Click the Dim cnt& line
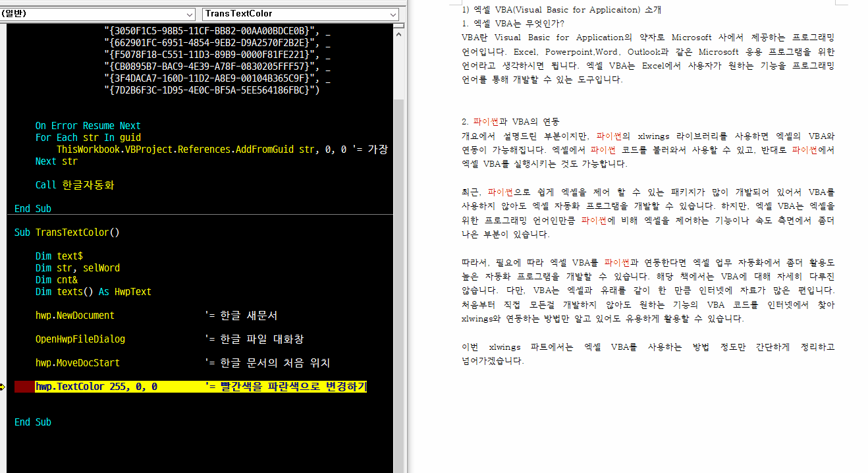The height and width of the screenshot is (473, 868). point(57,280)
